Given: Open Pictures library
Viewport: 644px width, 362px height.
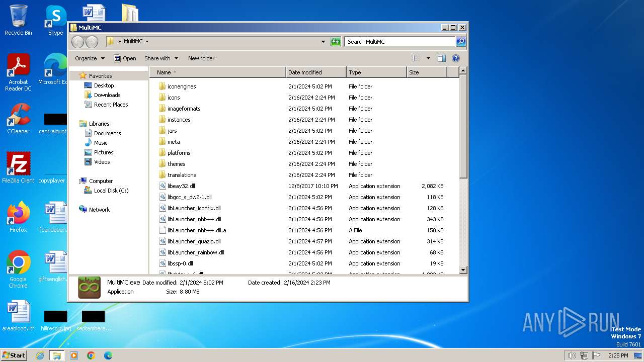Looking at the screenshot, I should click(x=103, y=152).
